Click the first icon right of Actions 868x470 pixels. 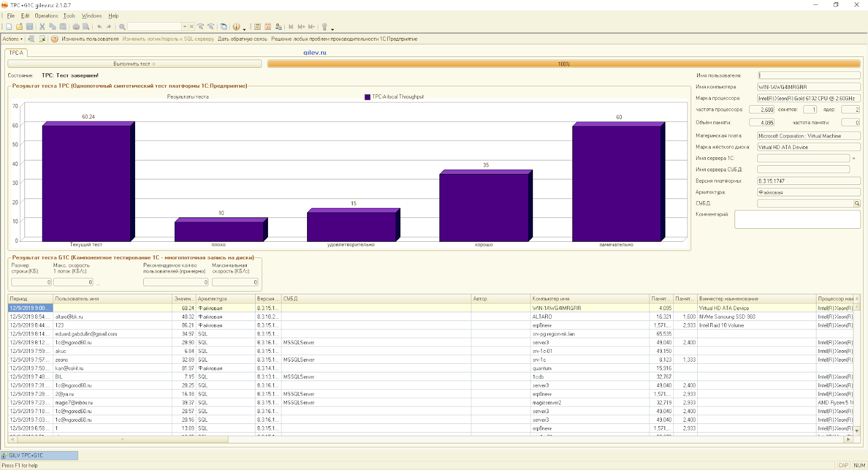(31, 39)
